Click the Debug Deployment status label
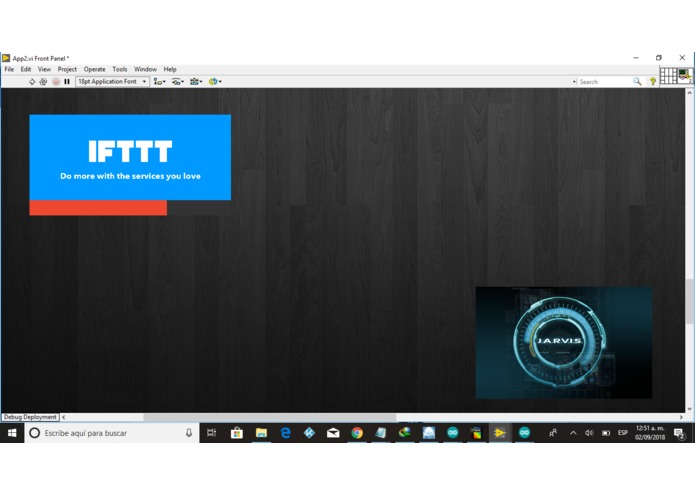This screenshot has width=695, height=494. click(x=30, y=417)
